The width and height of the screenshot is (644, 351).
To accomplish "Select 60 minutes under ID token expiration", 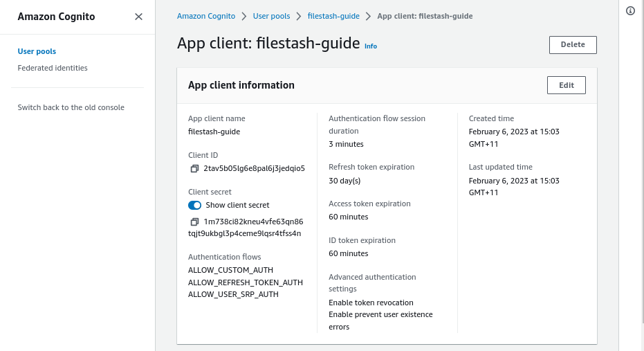I will pyautogui.click(x=349, y=253).
